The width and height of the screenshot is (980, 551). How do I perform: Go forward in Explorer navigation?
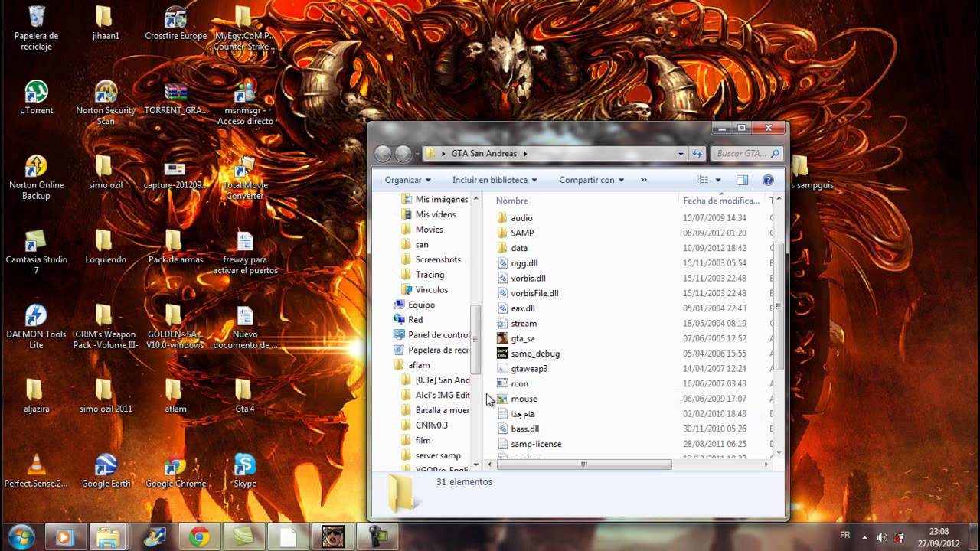403,153
